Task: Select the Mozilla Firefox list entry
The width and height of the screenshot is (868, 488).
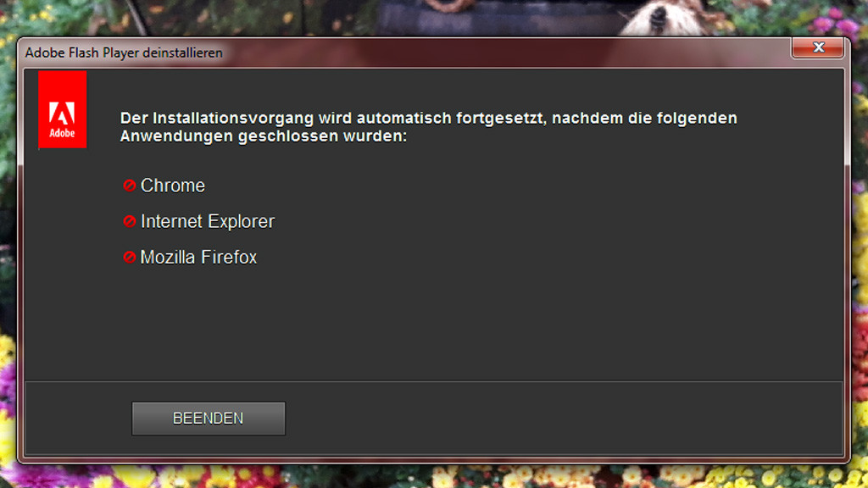Action: coord(198,258)
